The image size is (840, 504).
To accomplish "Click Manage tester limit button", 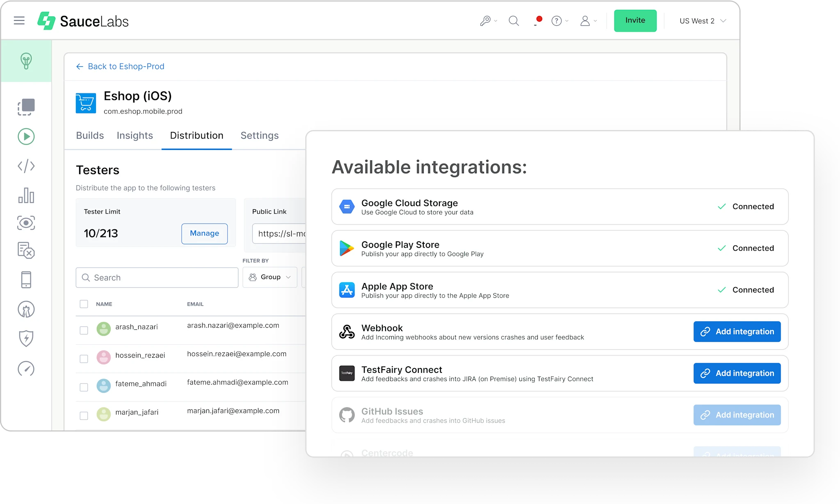I will tap(205, 234).
